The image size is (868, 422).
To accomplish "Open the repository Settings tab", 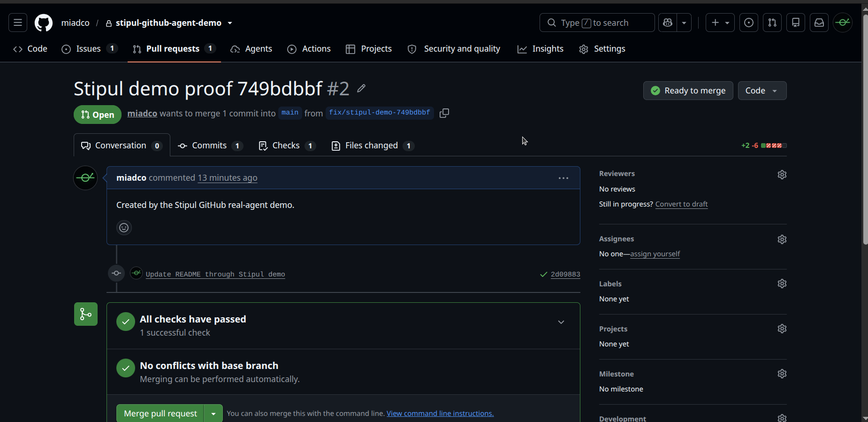I will pyautogui.click(x=602, y=49).
